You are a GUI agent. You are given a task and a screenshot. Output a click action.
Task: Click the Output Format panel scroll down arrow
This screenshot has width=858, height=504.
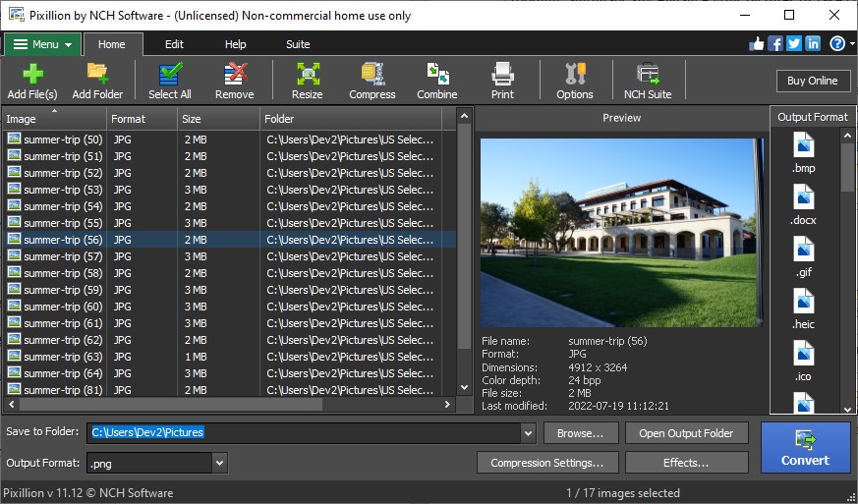click(848, 409)
